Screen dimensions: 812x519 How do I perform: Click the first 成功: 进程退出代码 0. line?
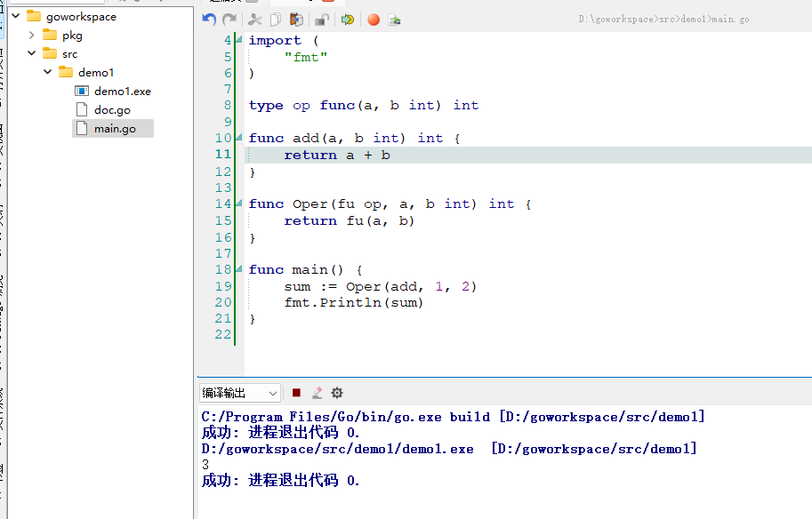[280, 433]
